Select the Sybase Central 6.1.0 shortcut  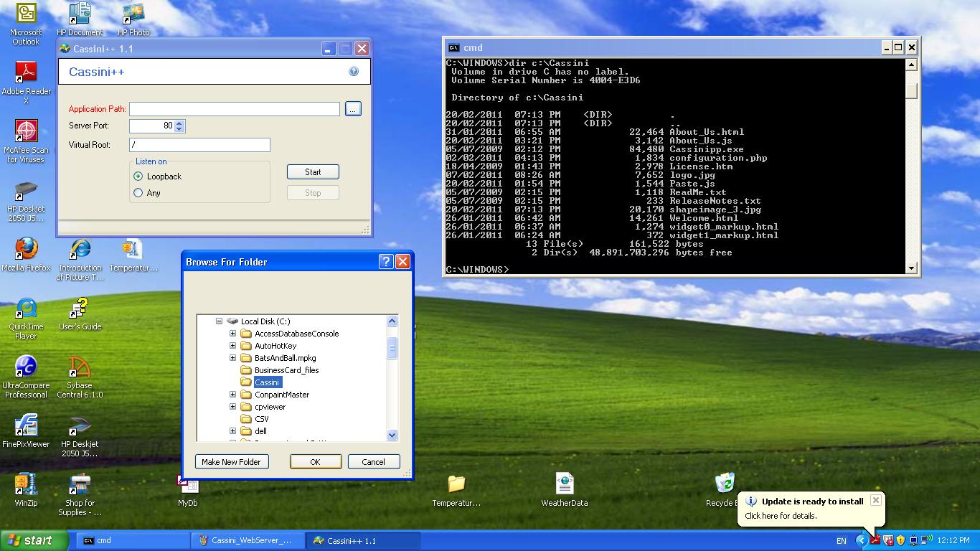coord(80,367)
